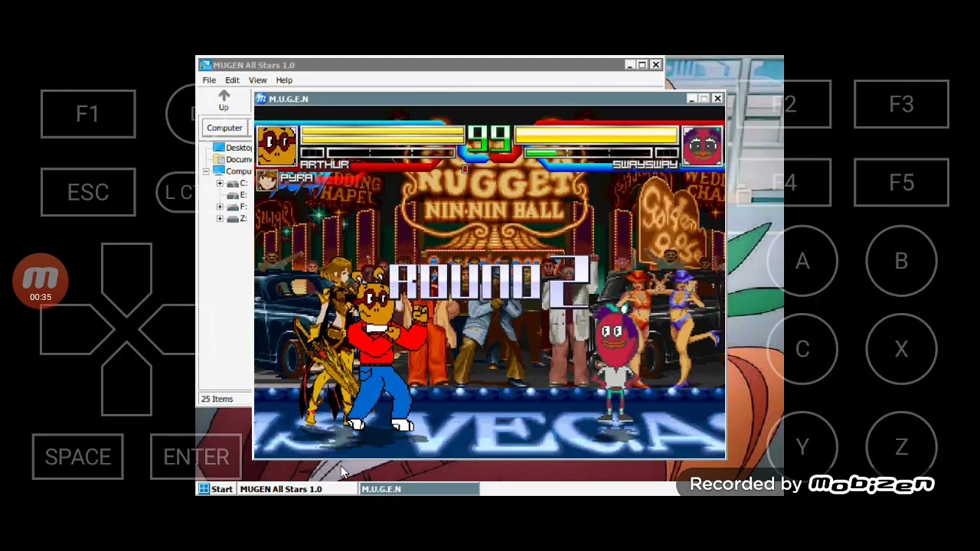Tap the F1 overlay key
980x551 pixels.
(x=88, y=114)
